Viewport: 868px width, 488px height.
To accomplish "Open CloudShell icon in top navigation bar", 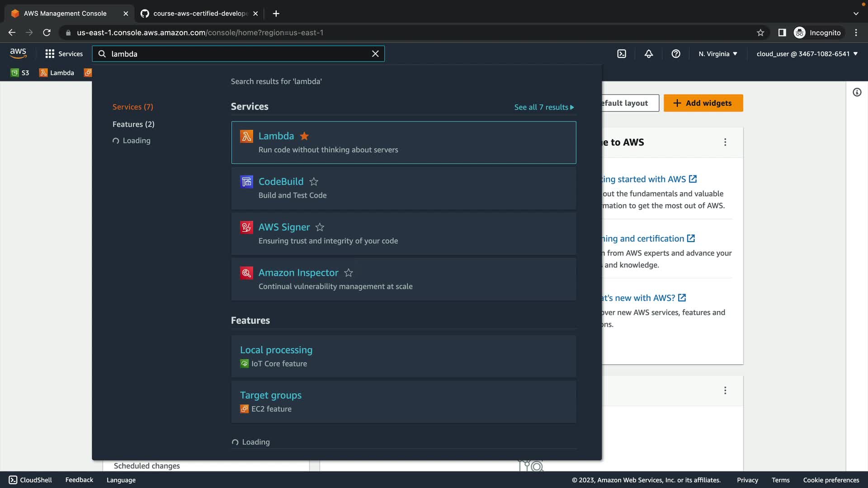I will tap(622, 54).
